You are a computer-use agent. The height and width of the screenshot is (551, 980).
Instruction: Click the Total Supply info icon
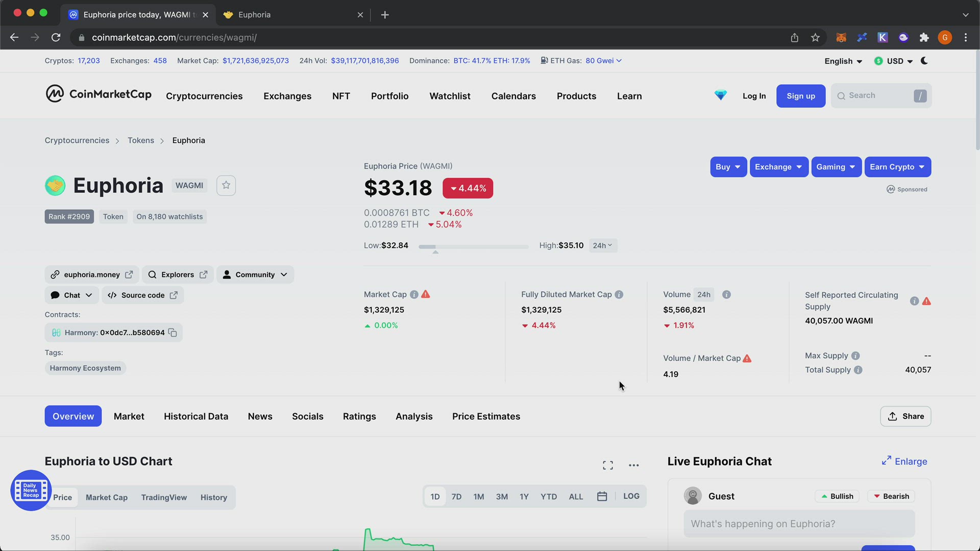858,370
